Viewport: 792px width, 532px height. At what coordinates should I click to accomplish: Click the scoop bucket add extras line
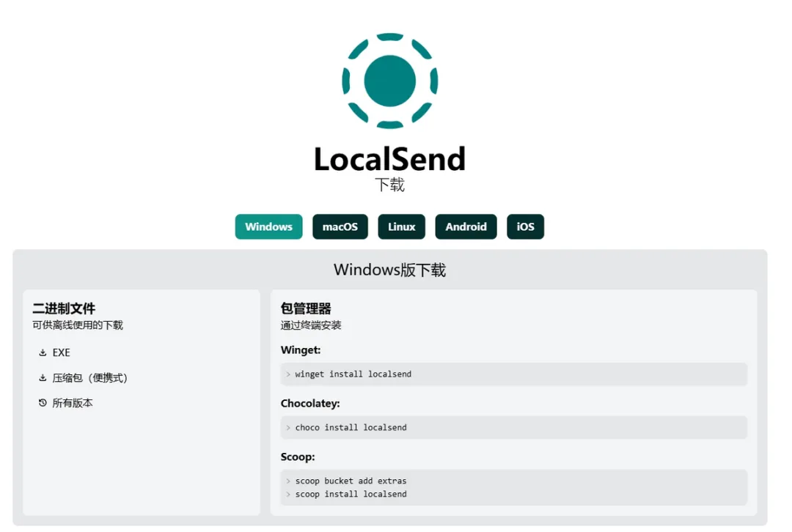click(351, 481)
